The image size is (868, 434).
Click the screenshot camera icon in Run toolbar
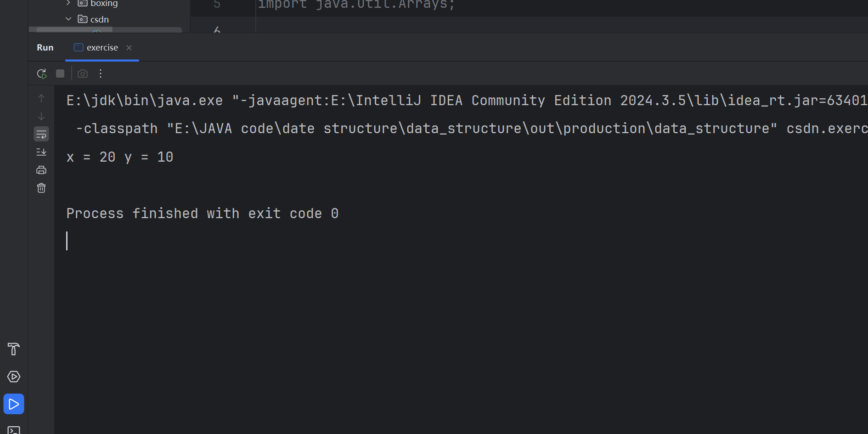tap(83, 73)
